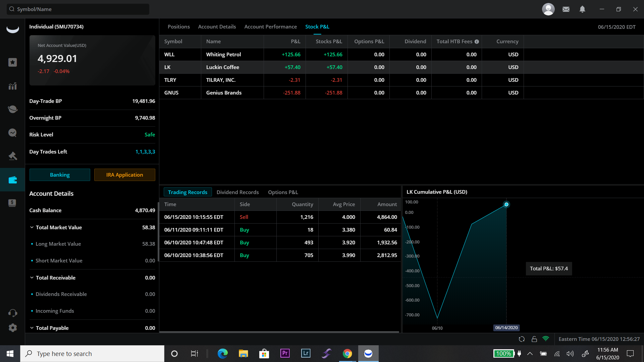Open the wallet account icon in sidebar
644x362 pixels.
[x=12, y=180]
